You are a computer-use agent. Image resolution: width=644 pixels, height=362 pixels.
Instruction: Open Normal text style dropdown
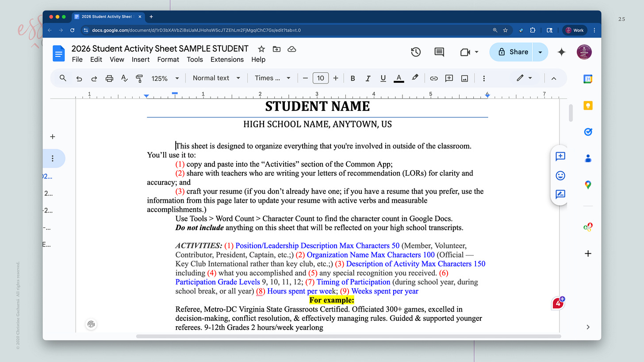[x=216, y=78]
